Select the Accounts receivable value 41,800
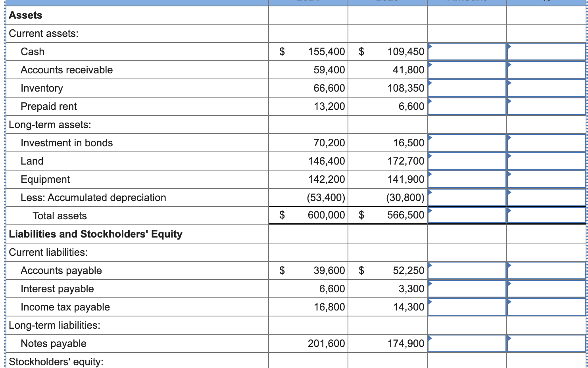 409,70
